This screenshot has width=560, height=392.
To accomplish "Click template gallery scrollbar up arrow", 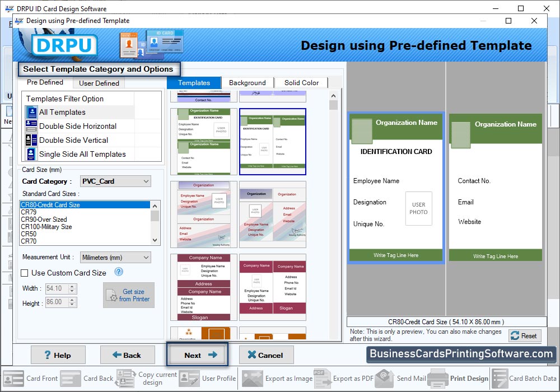I will click(333, 96).
